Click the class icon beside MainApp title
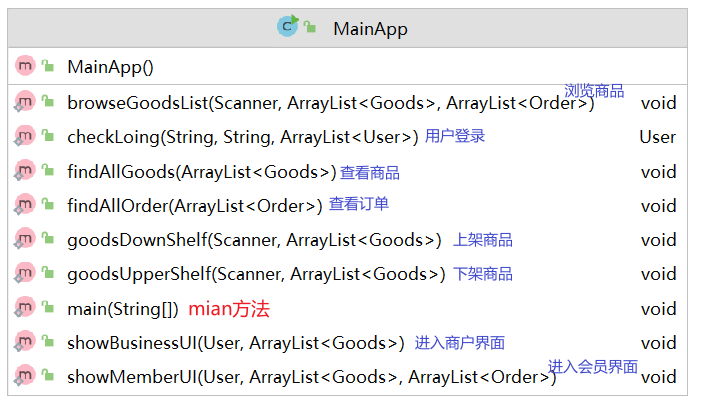704x403 pixels. 288,28
